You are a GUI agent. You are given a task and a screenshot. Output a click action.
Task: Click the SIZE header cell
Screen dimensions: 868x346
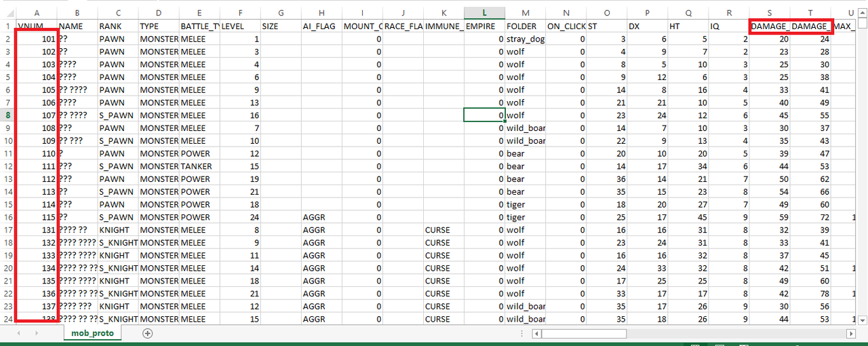pos(281,26)
